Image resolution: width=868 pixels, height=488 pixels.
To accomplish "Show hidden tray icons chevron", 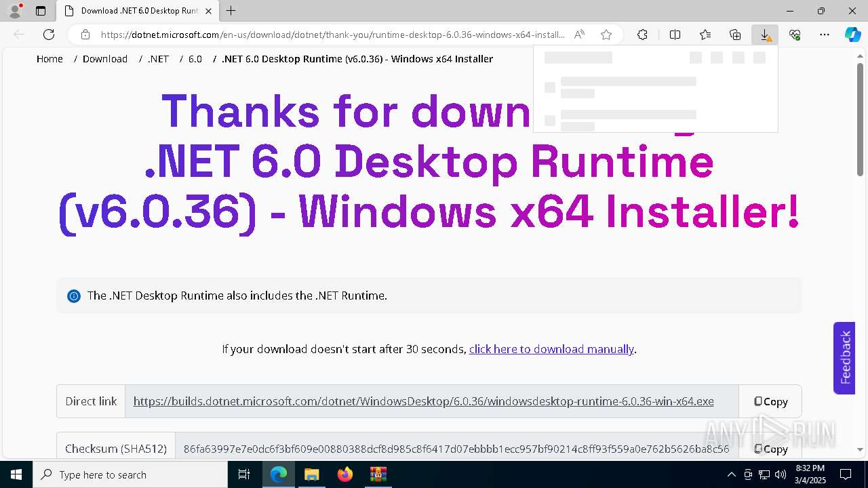I will point(731,474).
